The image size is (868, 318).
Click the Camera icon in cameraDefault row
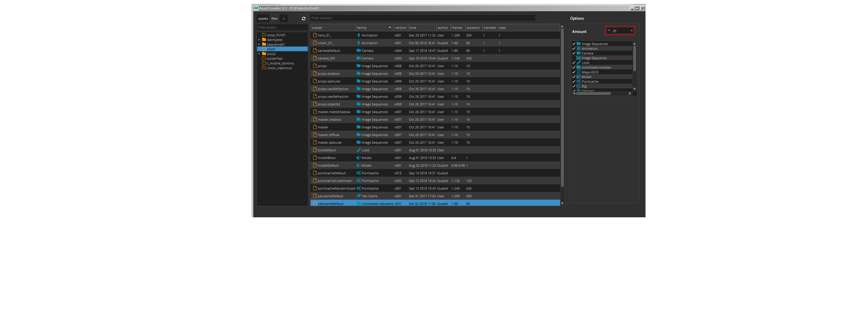[359, 50]
